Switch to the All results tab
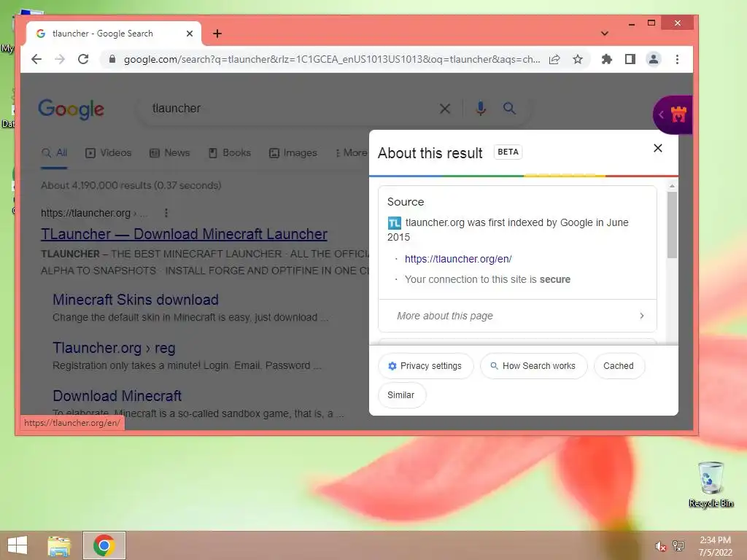The height and width of the screenshot is (560, 747). pos(54,153)
